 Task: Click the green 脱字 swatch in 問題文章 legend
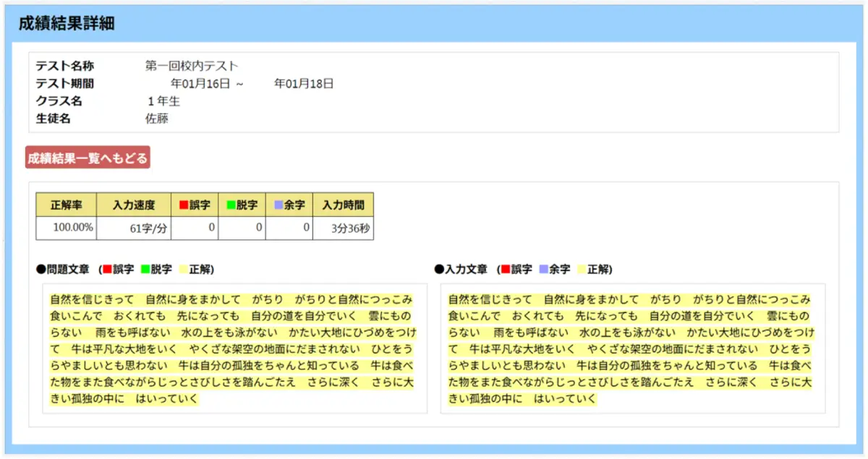pyautogui.click(x=145, y=270)
